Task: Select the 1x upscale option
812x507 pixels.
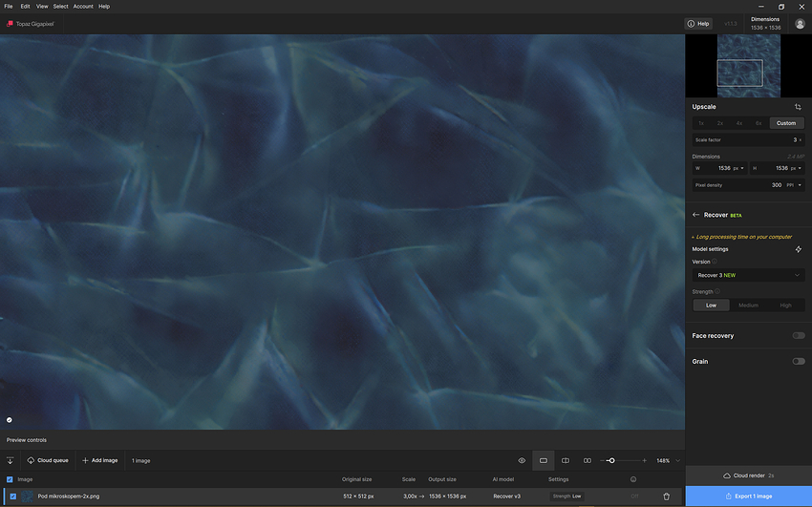Action: coord(701,123)
